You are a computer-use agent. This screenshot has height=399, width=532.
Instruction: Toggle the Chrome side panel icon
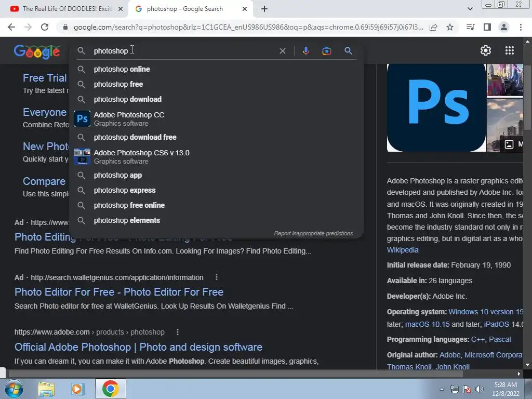[487, 27]
